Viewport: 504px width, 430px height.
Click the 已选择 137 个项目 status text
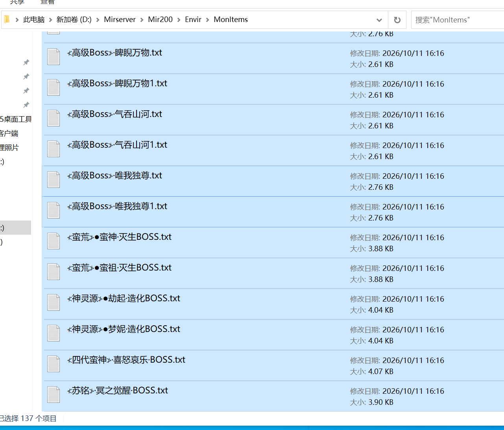(28, 419)
